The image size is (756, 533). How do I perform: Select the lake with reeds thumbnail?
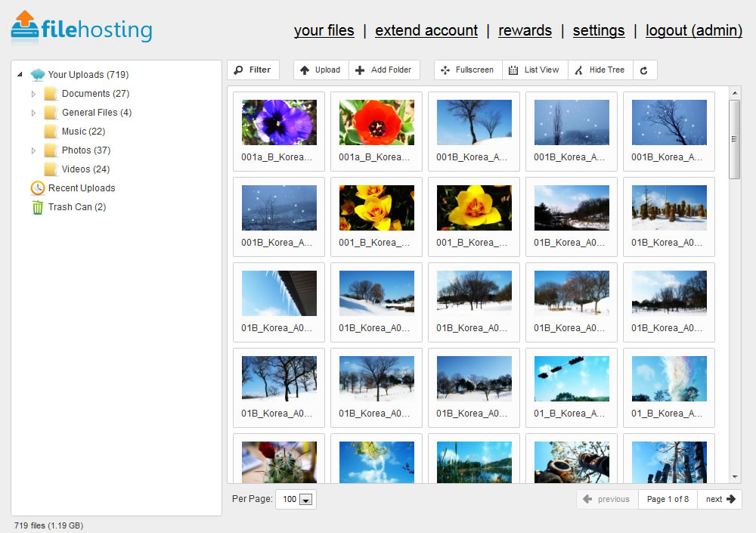pyautogui.click(x=474, y=462)
